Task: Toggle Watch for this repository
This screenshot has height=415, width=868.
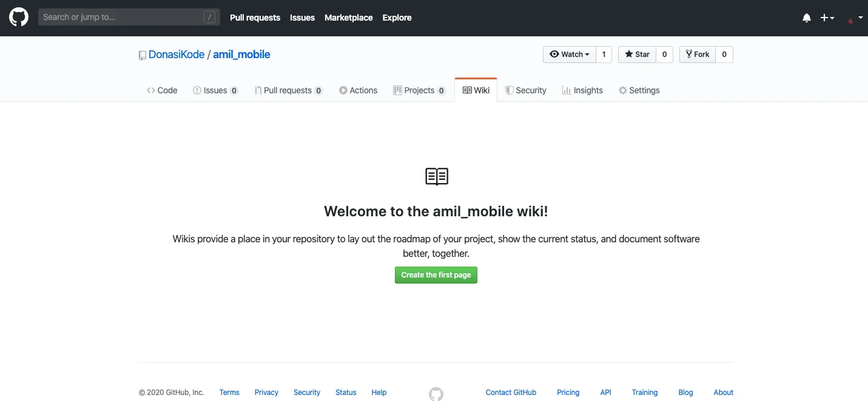Action: [568, 54]
